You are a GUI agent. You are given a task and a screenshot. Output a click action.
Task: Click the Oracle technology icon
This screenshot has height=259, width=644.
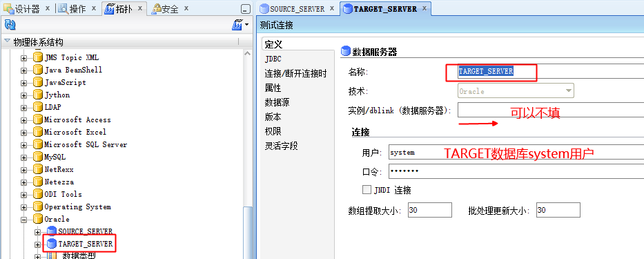click(x=38, y=219)
